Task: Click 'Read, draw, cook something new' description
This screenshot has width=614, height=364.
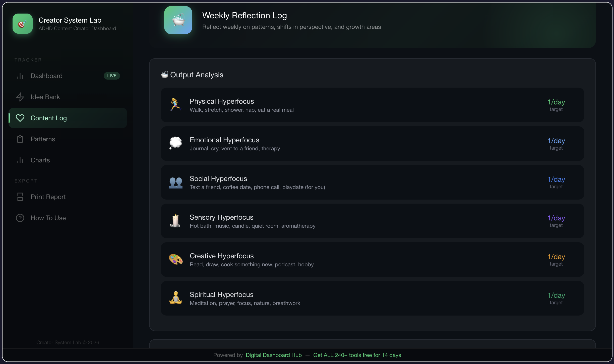Action: tap(252, 265)
